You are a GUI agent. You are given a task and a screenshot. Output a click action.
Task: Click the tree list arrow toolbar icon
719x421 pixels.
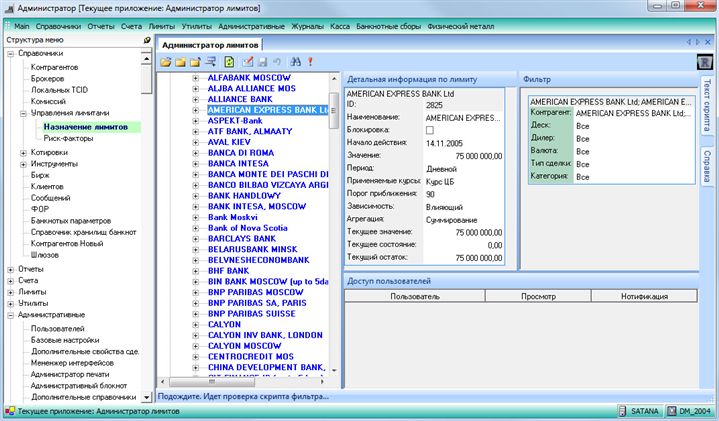tap(211, 62)
